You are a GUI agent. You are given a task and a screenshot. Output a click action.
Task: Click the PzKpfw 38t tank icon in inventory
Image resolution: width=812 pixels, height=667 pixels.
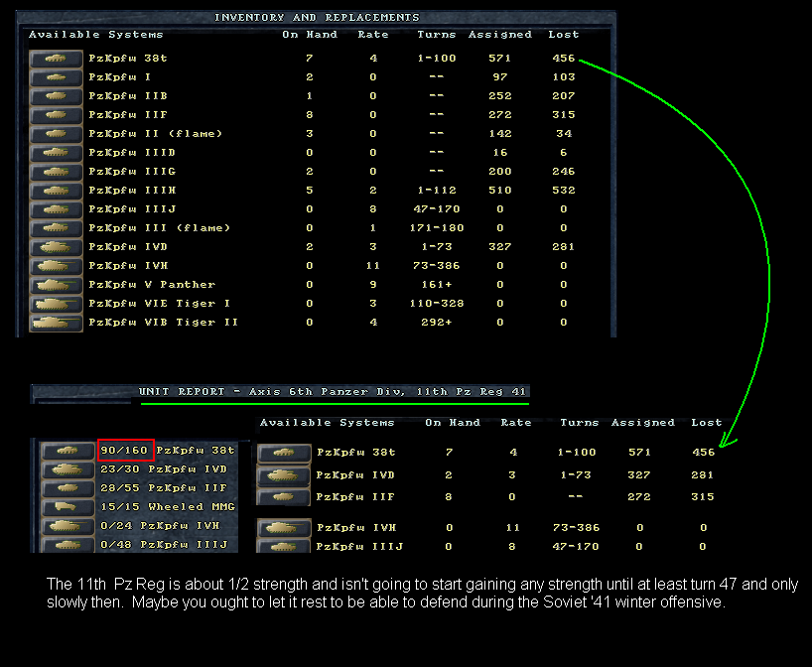[56, 59]
